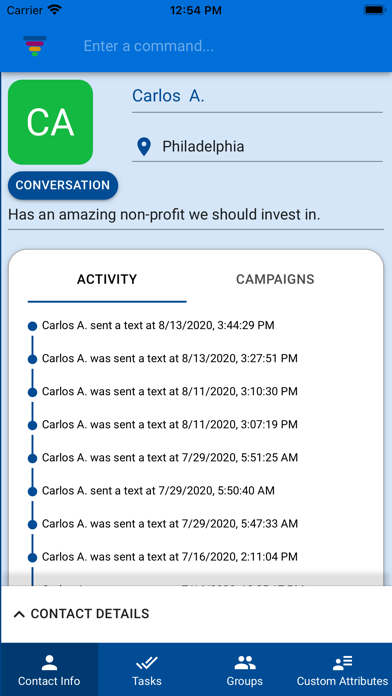Click the Wi-Fi status icon

point(55,10)
